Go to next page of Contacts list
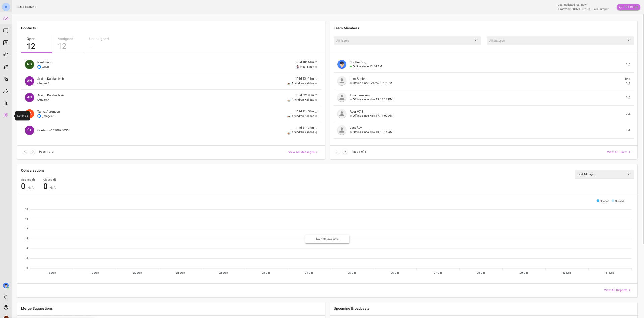 click(x=33, y=152)
